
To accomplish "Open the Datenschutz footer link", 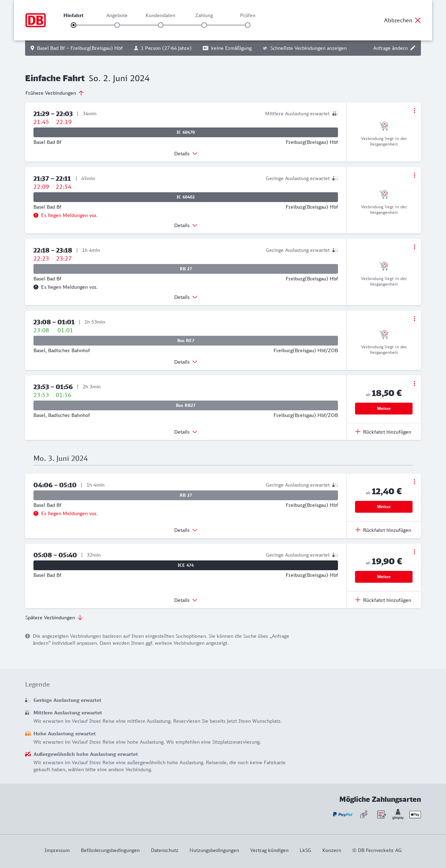I will pos(164,850).
